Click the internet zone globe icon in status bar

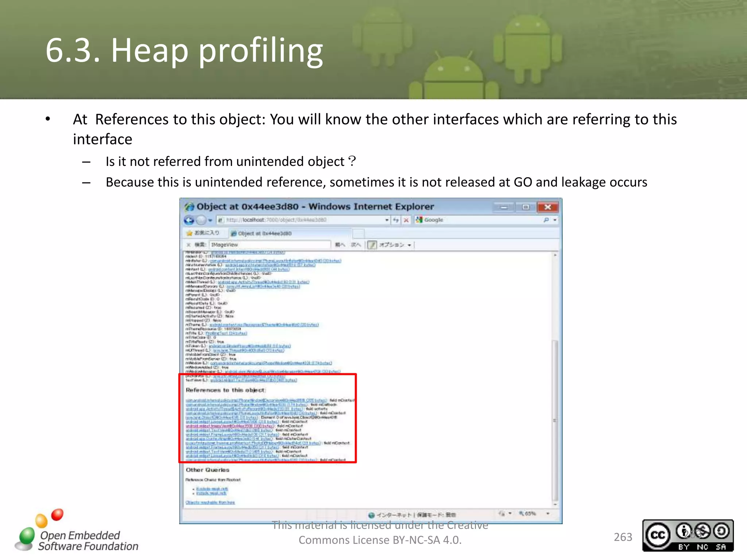tap(371, 515)
